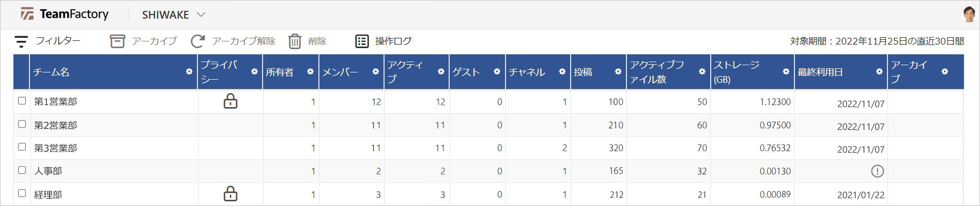Sort by the 投稿 column header
The height and width of the screenshot is (206, 980).
coord(583,72)
